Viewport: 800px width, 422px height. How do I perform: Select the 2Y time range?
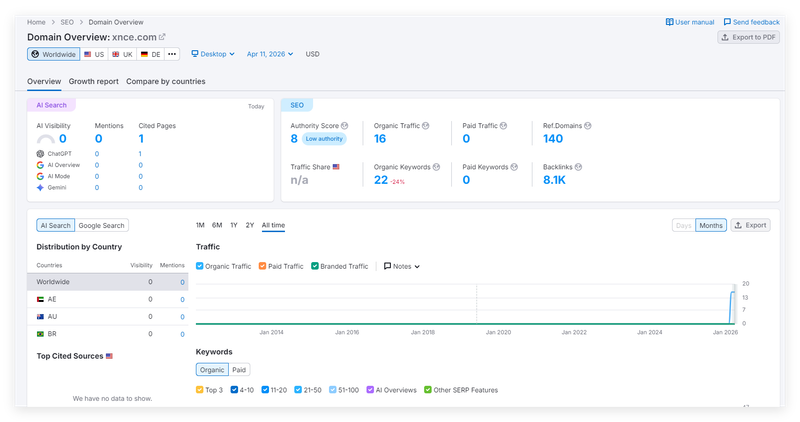249,225
